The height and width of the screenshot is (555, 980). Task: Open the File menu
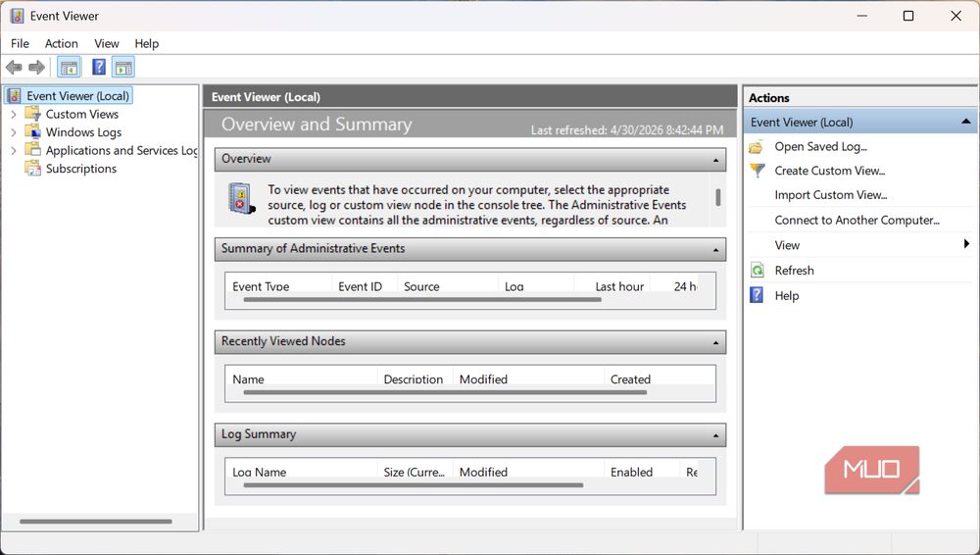point(20,43)
